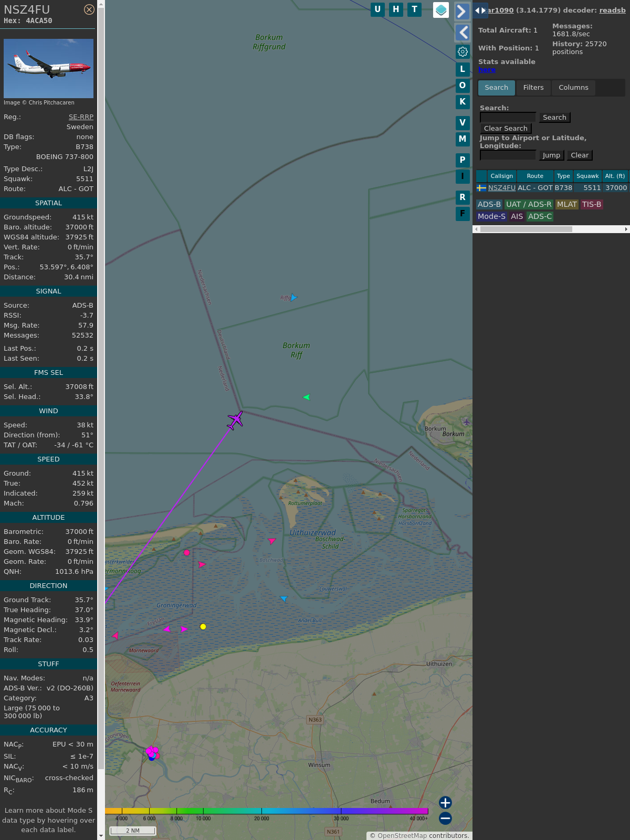This screenshot has width=630, height=840.
Task: Click the SIGNAL section header
Action: (x=48, y=291)
